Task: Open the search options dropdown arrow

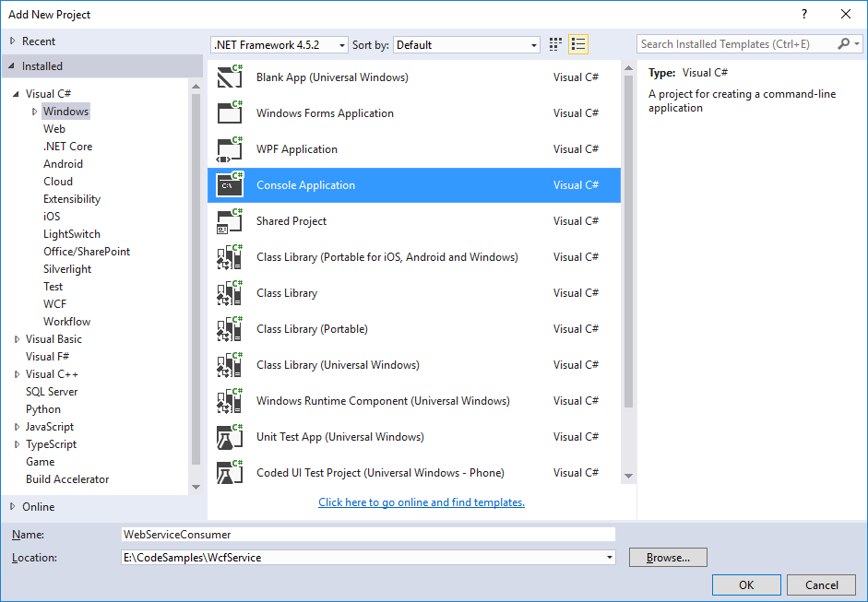Action: pos(857,43)
